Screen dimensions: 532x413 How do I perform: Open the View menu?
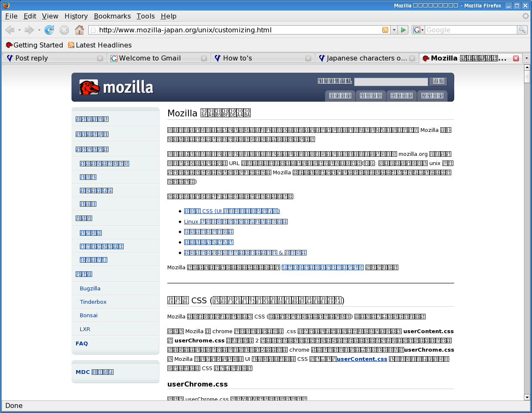50,16
